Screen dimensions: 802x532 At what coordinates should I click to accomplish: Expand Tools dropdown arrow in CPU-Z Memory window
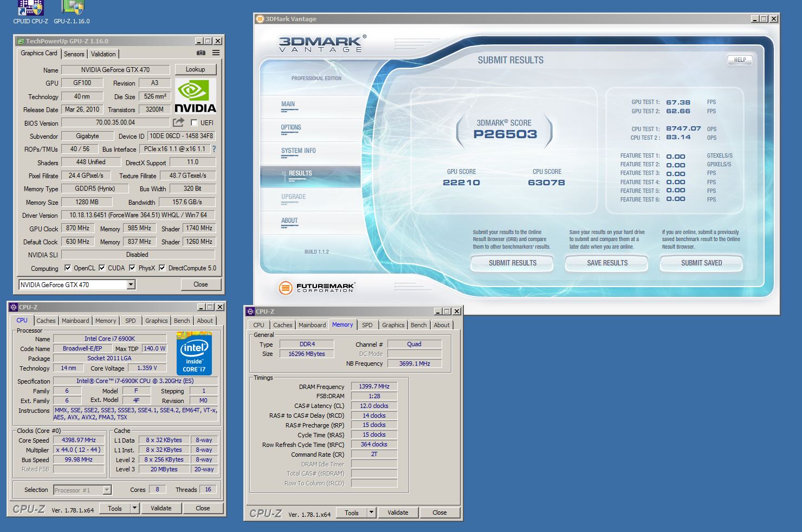pyautogui.click(x=371, y=512)
